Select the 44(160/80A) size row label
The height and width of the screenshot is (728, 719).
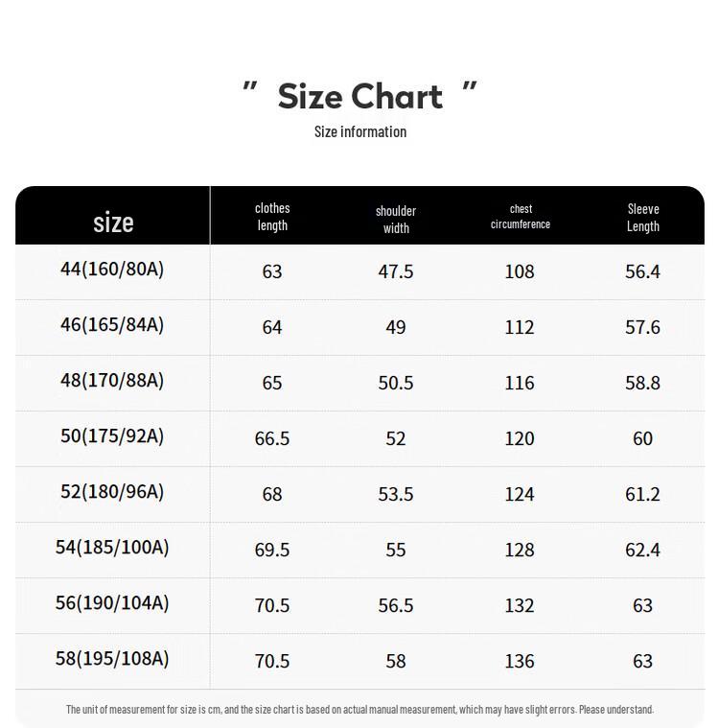pyautogui.click(x=112, y=270)
